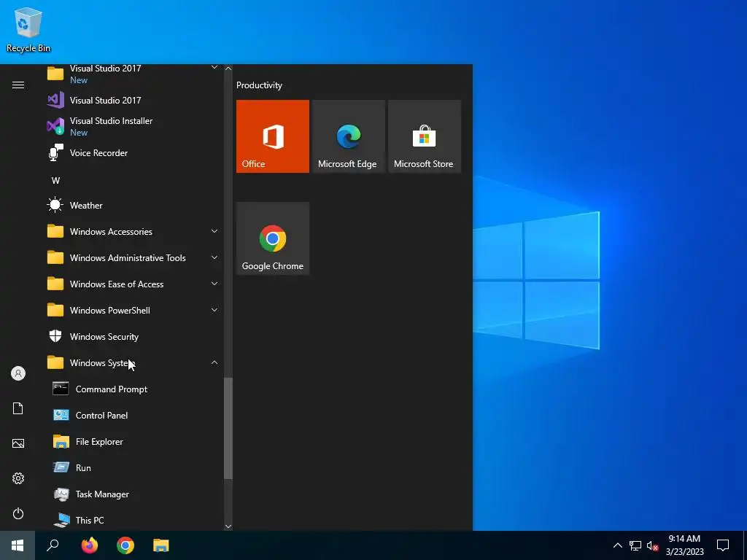Open the Action Center notifications icon
Viewport: 747px width, 560px height.
[723, 545]
